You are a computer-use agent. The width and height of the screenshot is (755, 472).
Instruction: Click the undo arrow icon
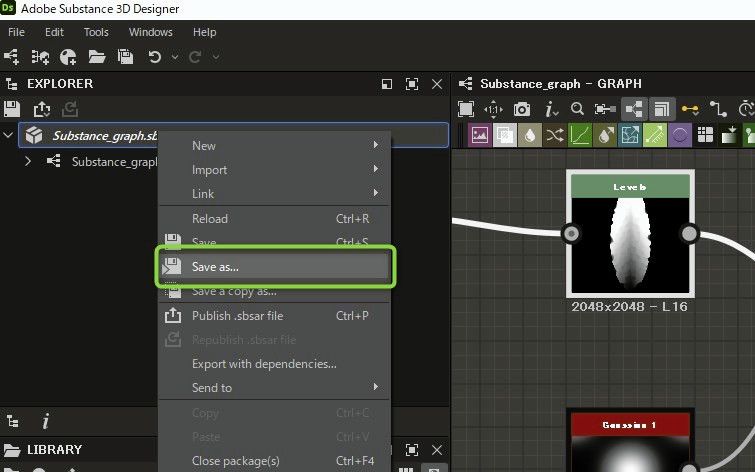click(155, 57)
